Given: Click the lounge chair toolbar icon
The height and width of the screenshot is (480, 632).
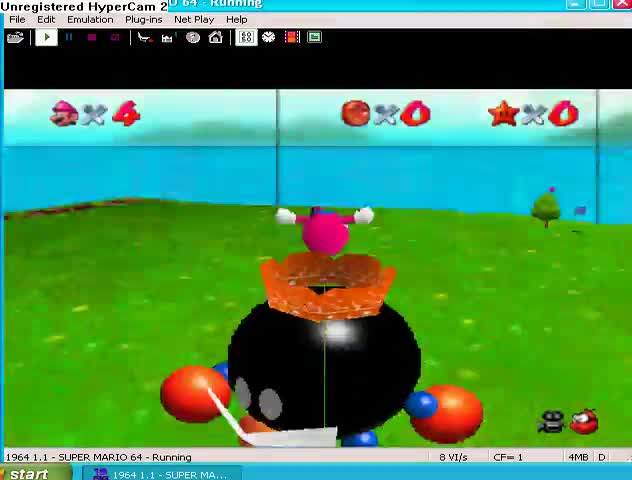Looking at the screenshot, I should click(145, 37).
